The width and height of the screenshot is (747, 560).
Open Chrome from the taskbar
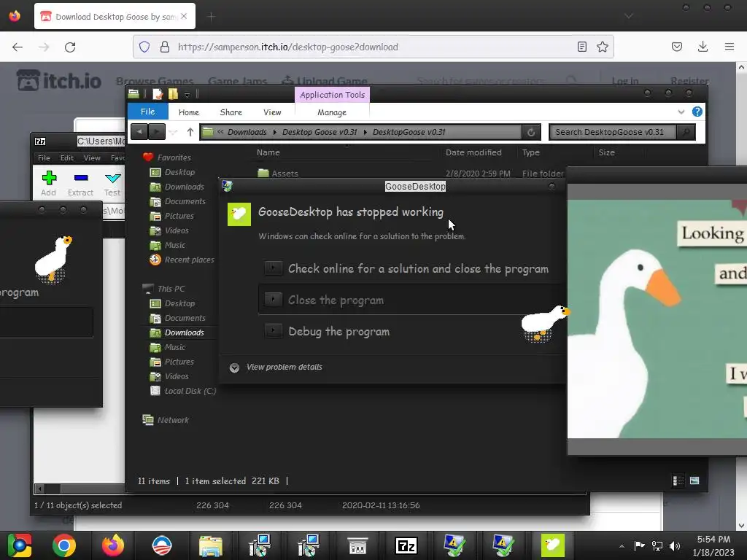pos(64,545)
